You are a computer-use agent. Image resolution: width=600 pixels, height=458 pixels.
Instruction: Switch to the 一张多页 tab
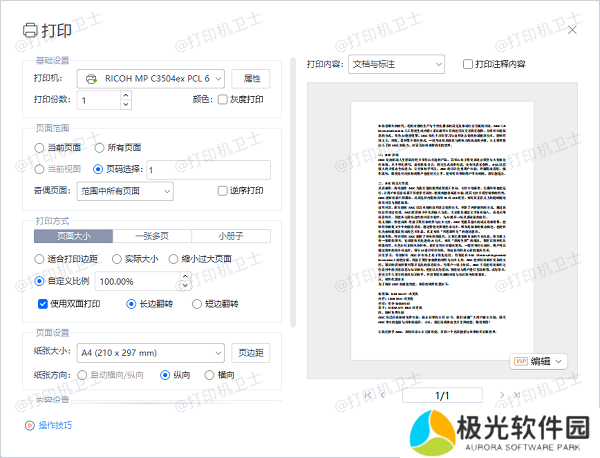[152, 236]
